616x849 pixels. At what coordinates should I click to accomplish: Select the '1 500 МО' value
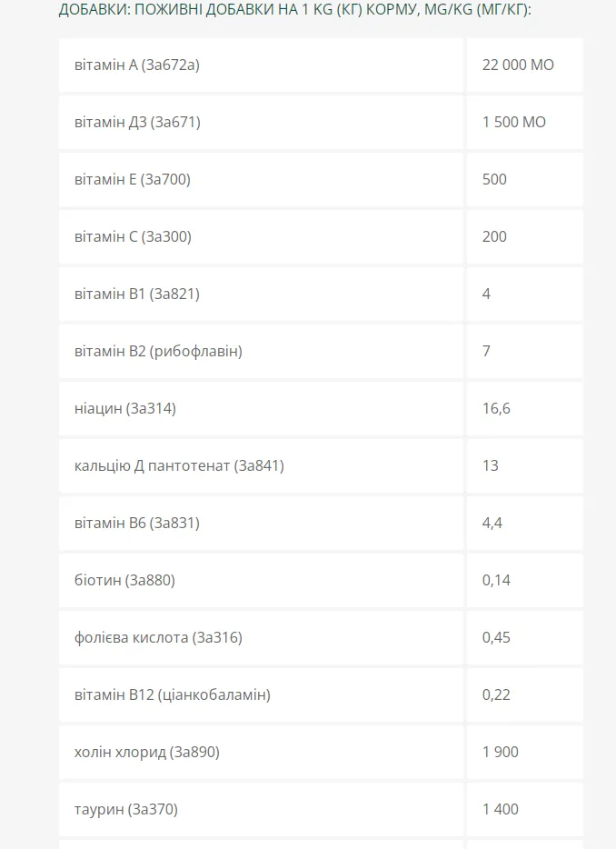click(x=513, y=123)
